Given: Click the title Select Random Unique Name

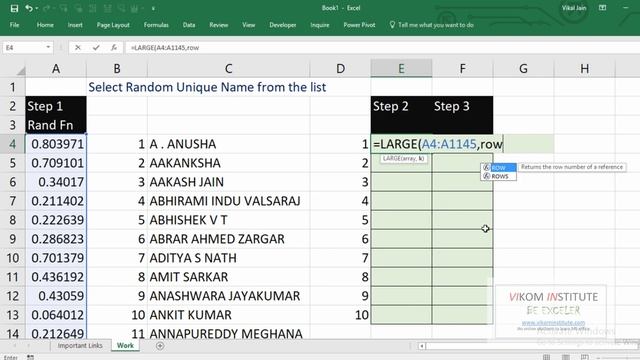Looking at the screenshot, I should 207,87.
